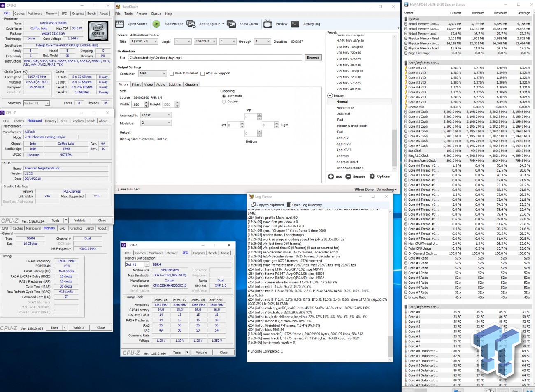The width and height of the screenshot is (535, 392).
Task: Open the Angle dropdown
Action: tap(183, 42)
